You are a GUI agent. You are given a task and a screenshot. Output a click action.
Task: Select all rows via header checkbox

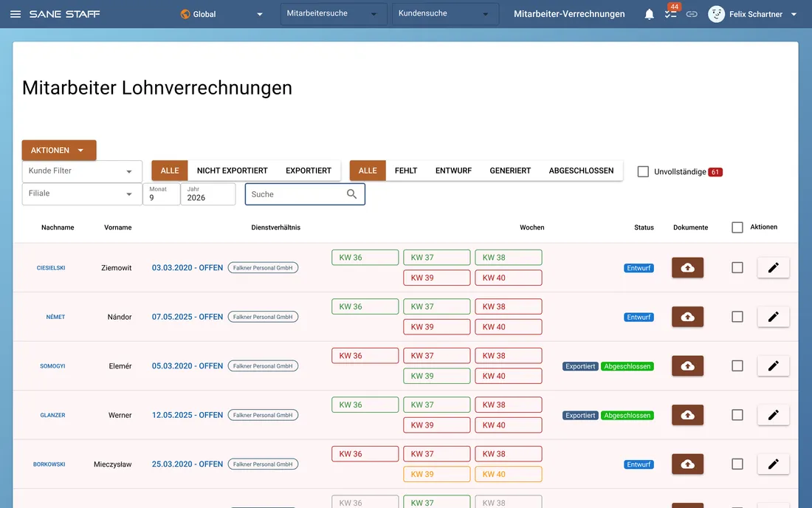tap(737, 227)
